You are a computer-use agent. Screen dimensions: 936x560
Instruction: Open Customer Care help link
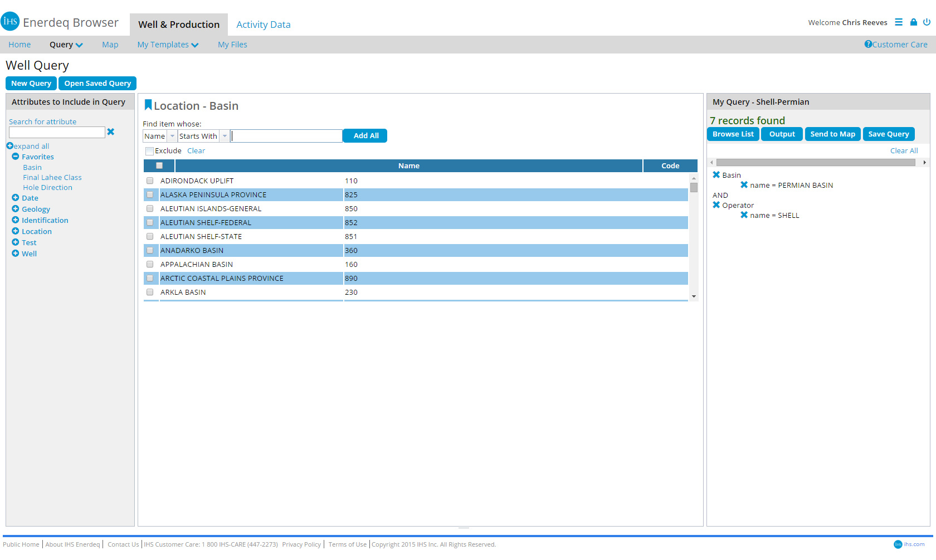coord(896,45)
